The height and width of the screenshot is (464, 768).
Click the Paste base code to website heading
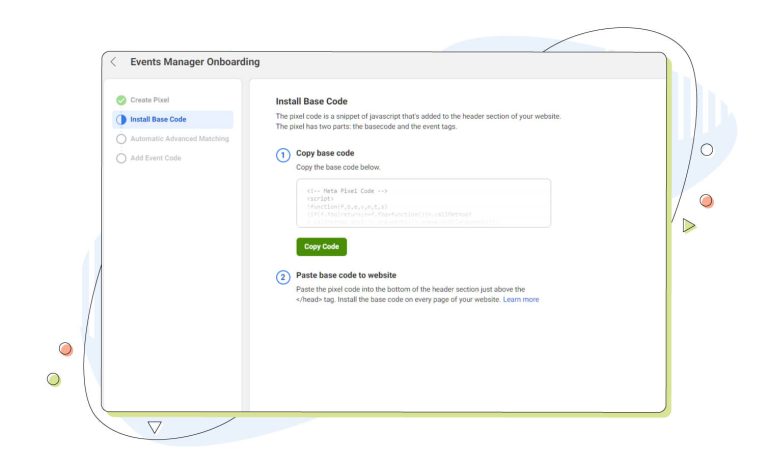point(347,275)
